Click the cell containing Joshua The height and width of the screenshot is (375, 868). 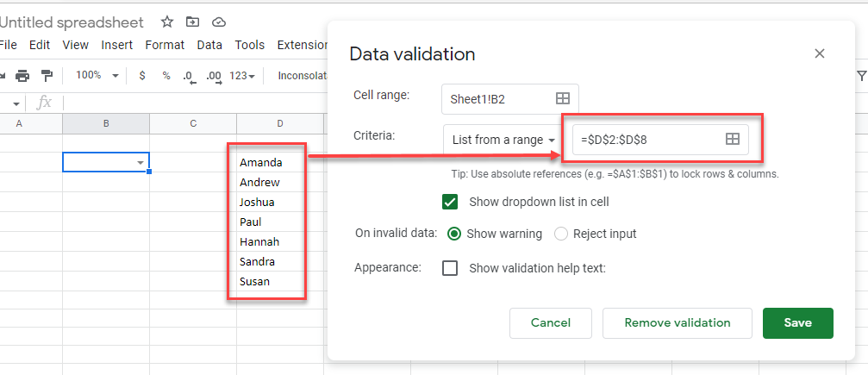tap(258, 202)
